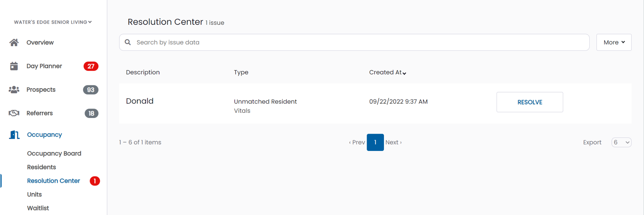644x215 pixels.
Task: Click the Day Planner calendar icon
Action: pos(14,66)
